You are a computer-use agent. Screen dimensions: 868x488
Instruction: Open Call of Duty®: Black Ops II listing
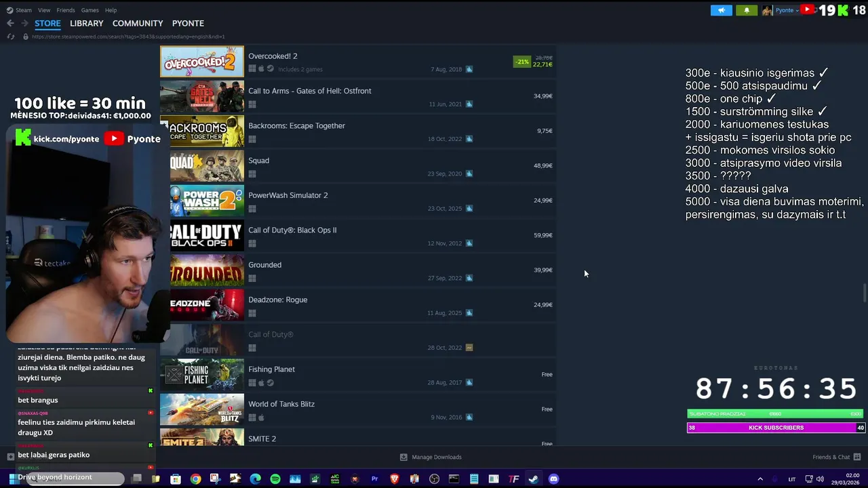[x=358, y=235]
